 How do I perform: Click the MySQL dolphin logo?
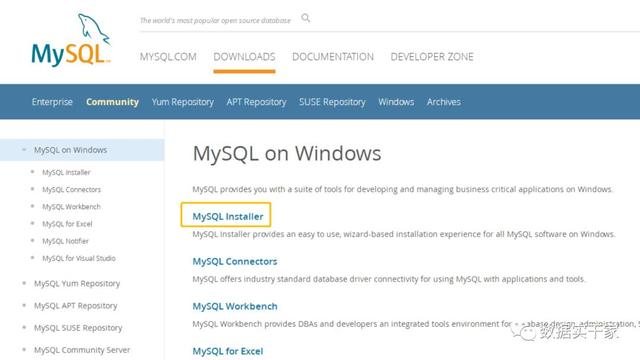[x=71, y=40]
